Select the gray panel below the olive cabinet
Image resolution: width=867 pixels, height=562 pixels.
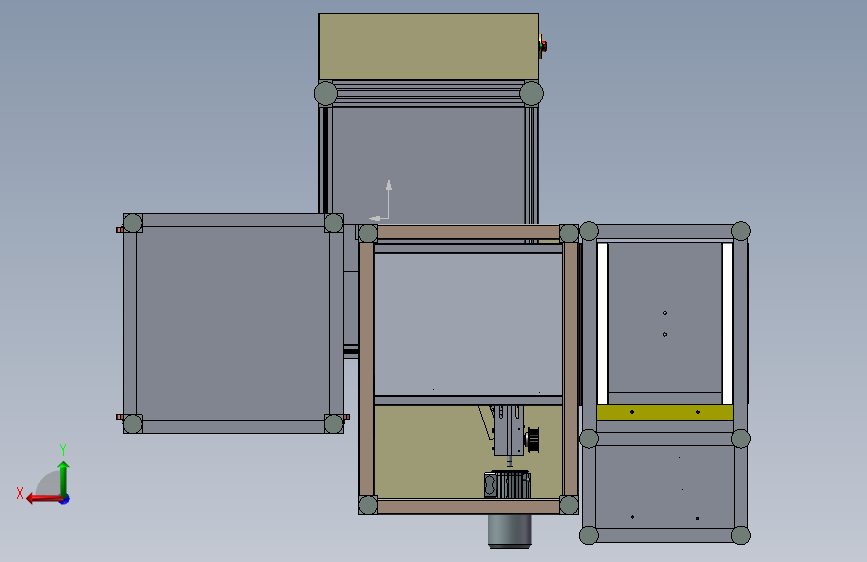[429, 165]
